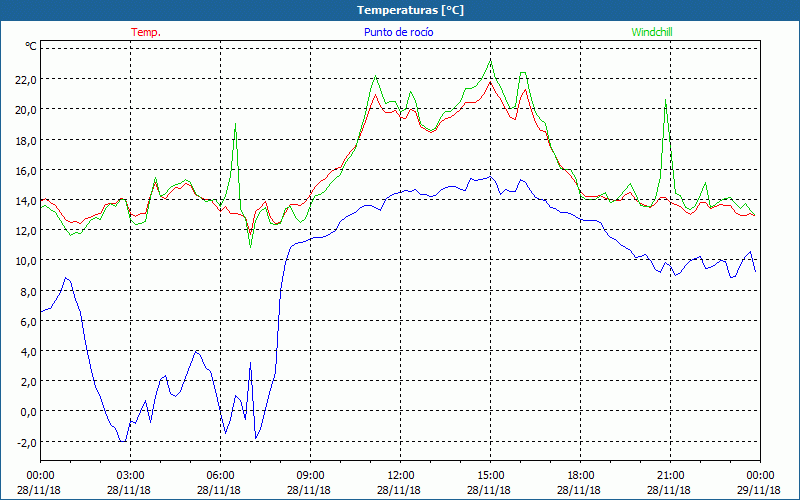800x500 pixels.
Task: Click the 03:00 time axis label
Action: [130, 476]
